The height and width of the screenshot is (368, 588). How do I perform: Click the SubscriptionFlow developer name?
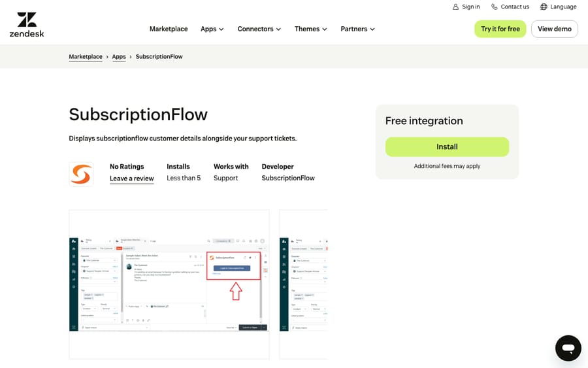(288, 178)
